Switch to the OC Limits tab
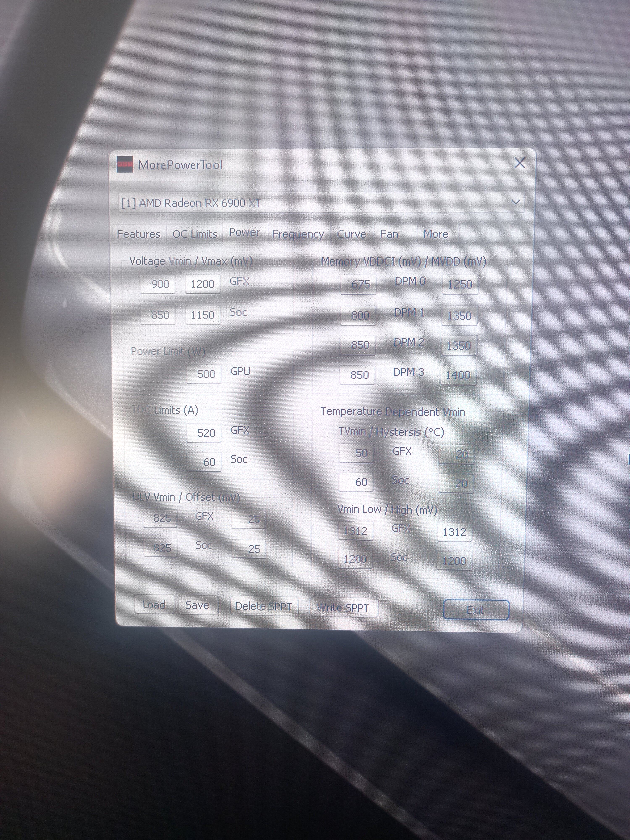The image size is (630, 840). tap(195, 234)
